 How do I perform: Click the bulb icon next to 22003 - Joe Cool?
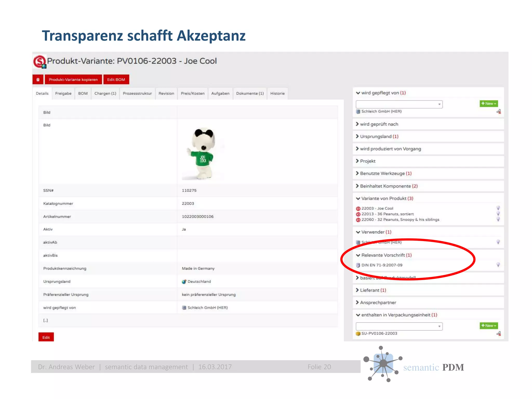pyautogui.click(x=498, y=208)
